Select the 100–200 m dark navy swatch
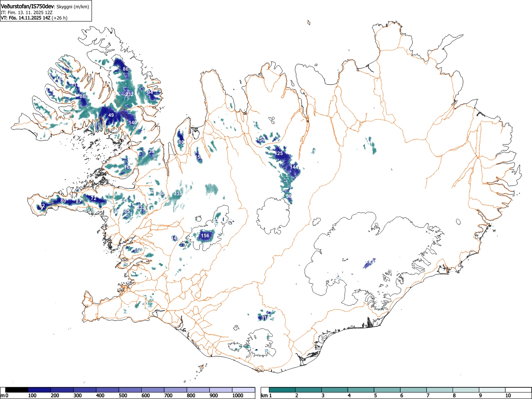The width and height of the screenshot is (532, 399). coord(39,390)
